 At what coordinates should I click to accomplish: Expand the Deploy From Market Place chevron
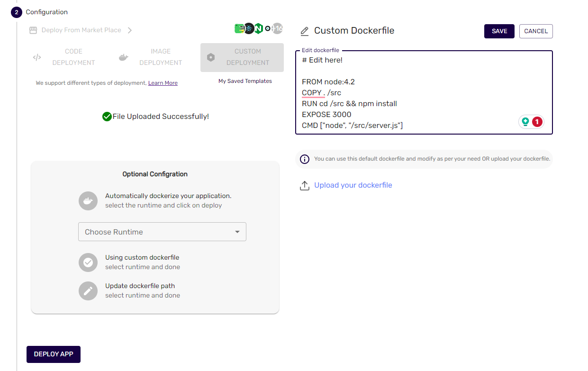129,29
